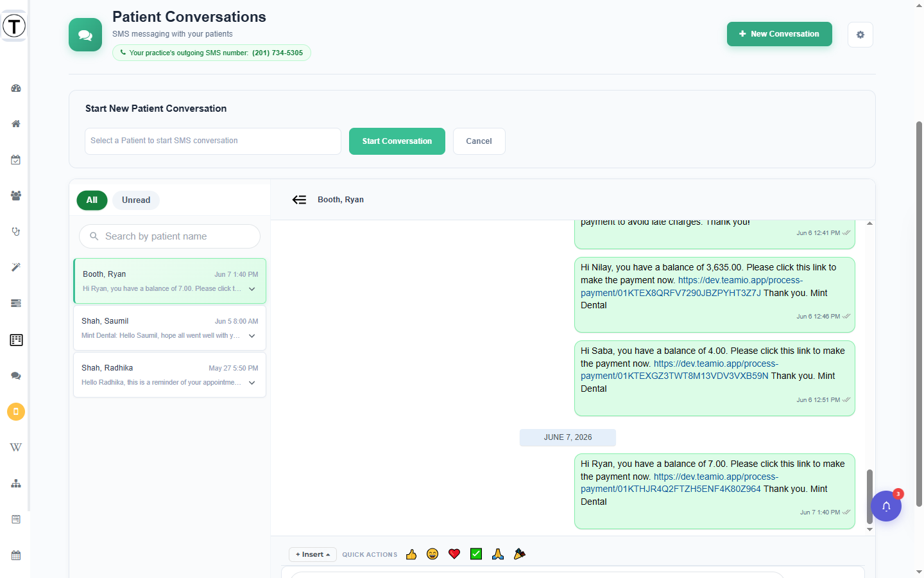Open the chat bubbles icon in sidebar

click(x=16, y=376)
